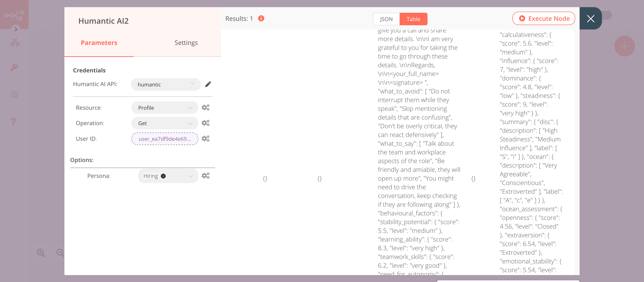The width and height of the screenshot is (644, 282).
Task: Switch to JSON view
Action: [385, 19]
